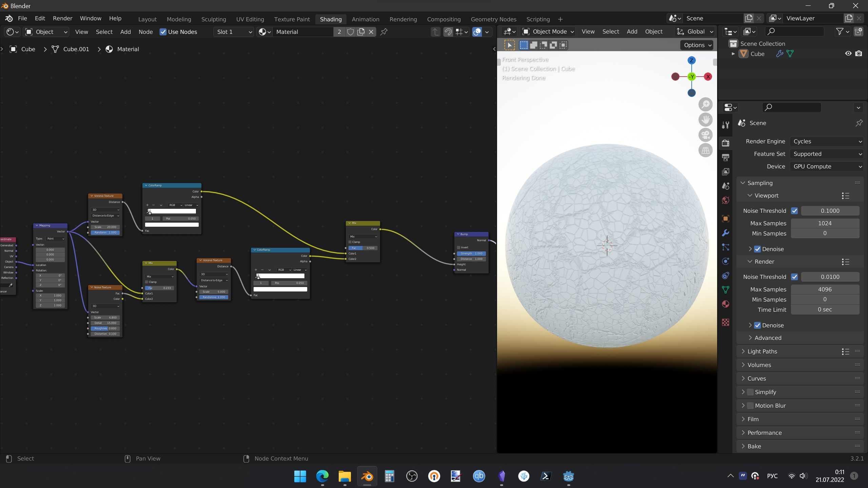Image resolution: width=868 pixels, height=488 pixels.
Task: Open the Slot 1 material slot dropdown
Action: 234,32
